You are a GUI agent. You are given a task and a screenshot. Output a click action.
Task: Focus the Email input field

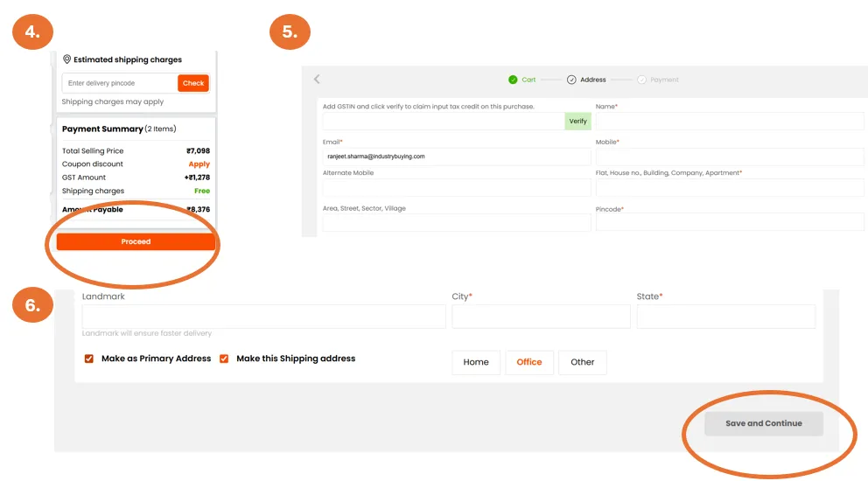(x=457, y=157)
